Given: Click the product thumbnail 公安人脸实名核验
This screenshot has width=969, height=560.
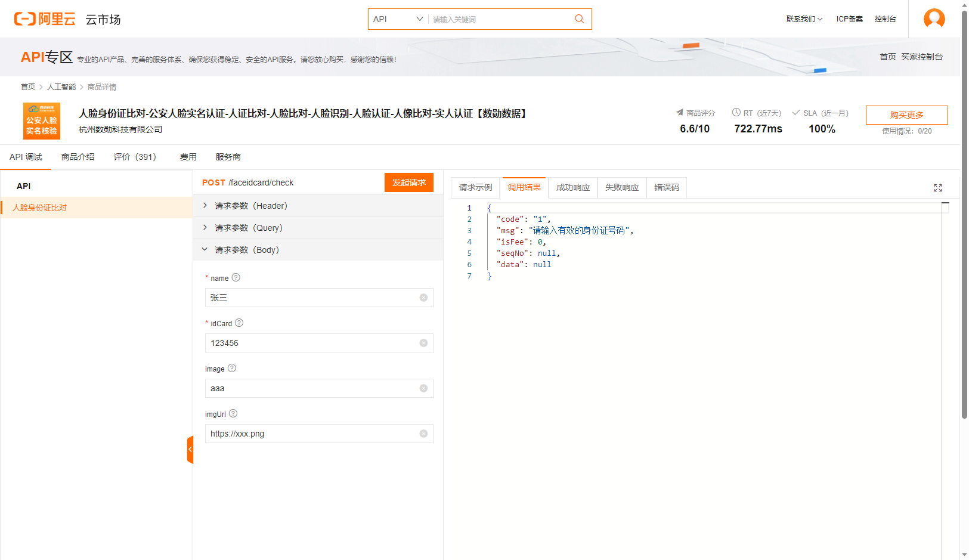Looking at the screenshot, I should (42, 121).
